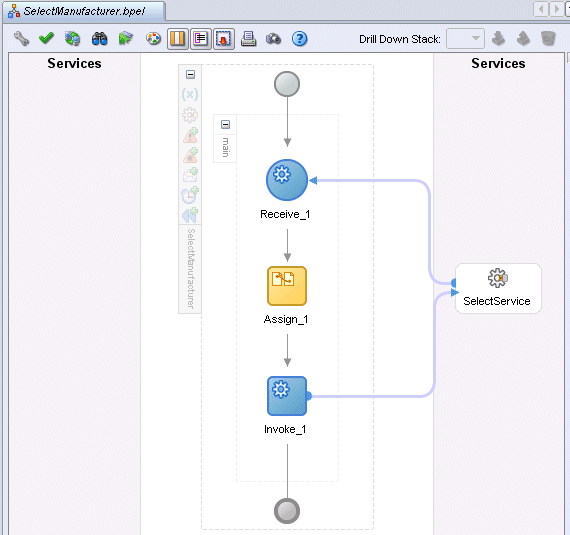The height and width of the screenshot is (535, 570).
Task: Click the variables (x) icon on the scope
Action: click(190, 94)
